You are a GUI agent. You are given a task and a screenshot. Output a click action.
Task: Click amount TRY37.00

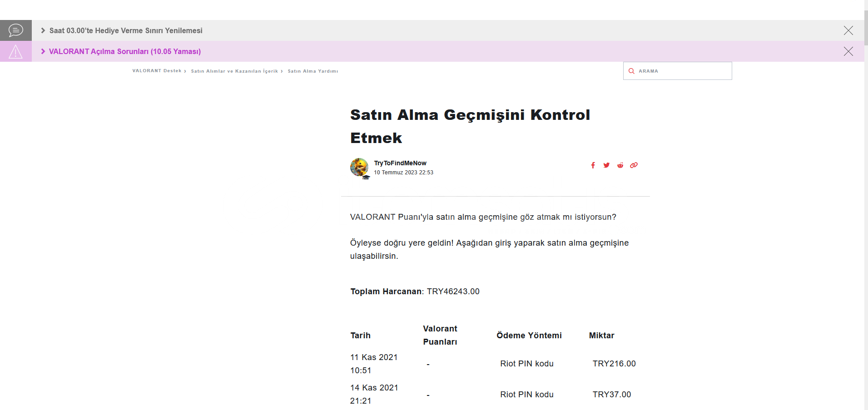pyautogui.click(x=612, y=395)
